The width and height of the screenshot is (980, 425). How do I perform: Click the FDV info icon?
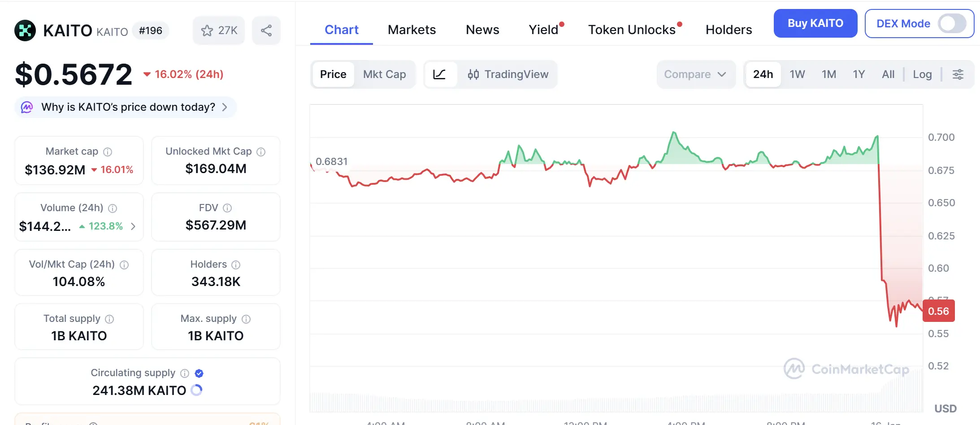(227, 208)
